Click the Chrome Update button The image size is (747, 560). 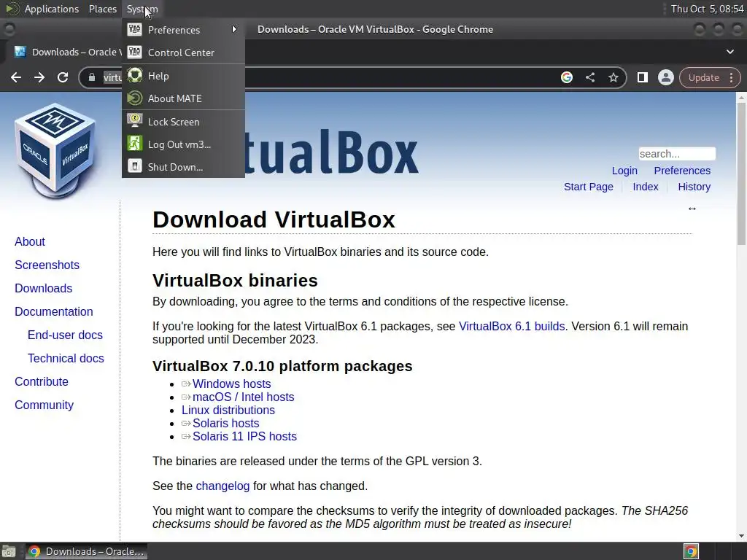pos(704,77)
